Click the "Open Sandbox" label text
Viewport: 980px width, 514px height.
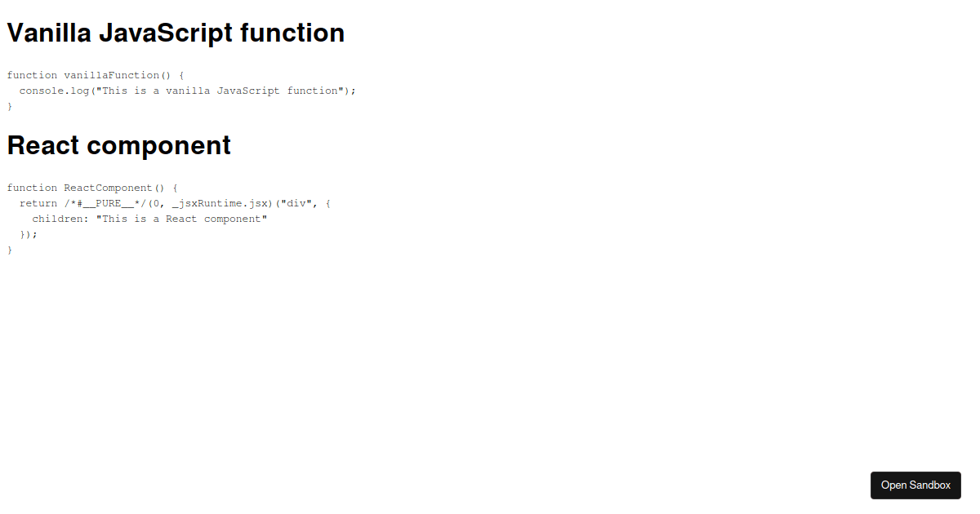915,485
